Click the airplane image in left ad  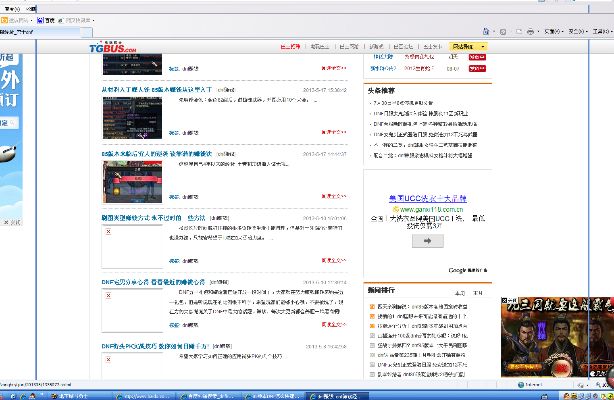tap(8, 154)
